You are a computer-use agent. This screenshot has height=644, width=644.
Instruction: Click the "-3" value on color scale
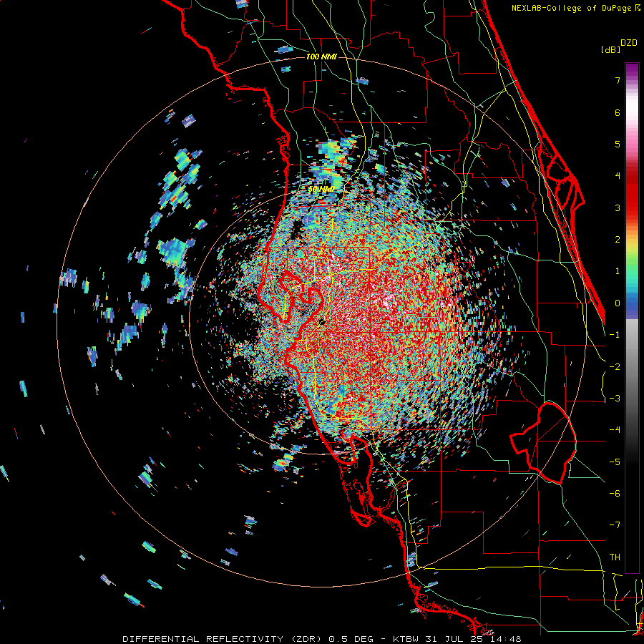(615, 399)
